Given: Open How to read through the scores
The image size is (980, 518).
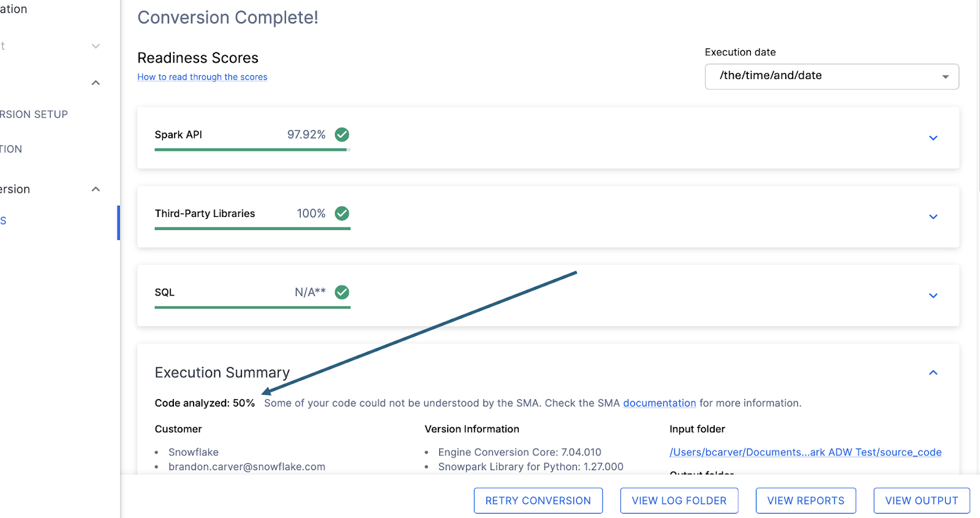Looking at the screenshot, I should (x=202, y=77).
